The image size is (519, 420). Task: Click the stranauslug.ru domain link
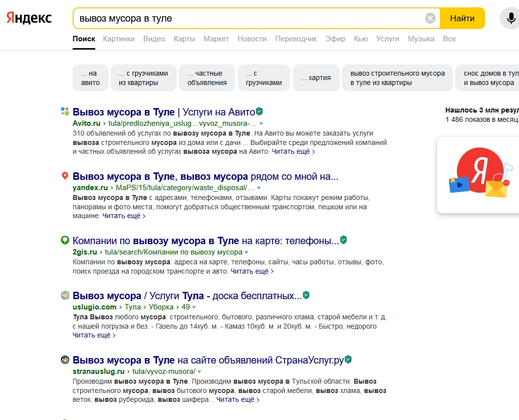[x=98, y=371]
